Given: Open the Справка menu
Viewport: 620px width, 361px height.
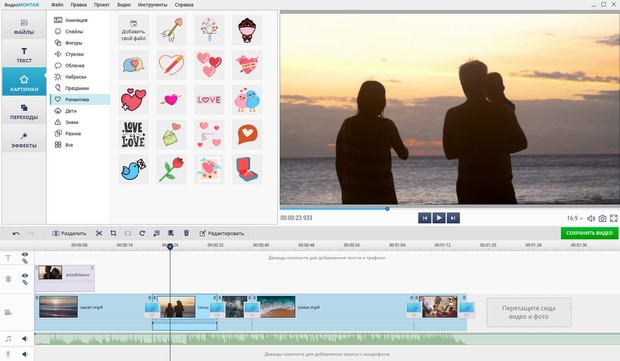Looking at the screenshot, I should tap(184, 5).
